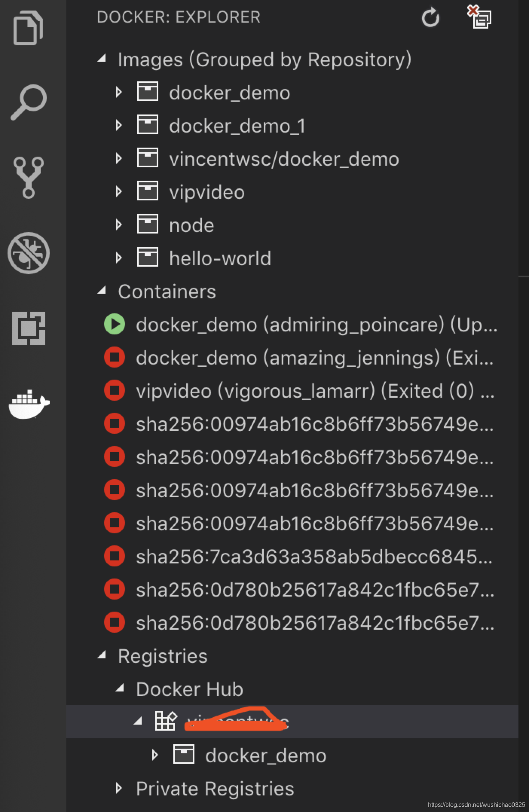Screen dimensions: 529x812
Task: Select the vincentwsc/docker_demo image label
Action: coord(284,159)
